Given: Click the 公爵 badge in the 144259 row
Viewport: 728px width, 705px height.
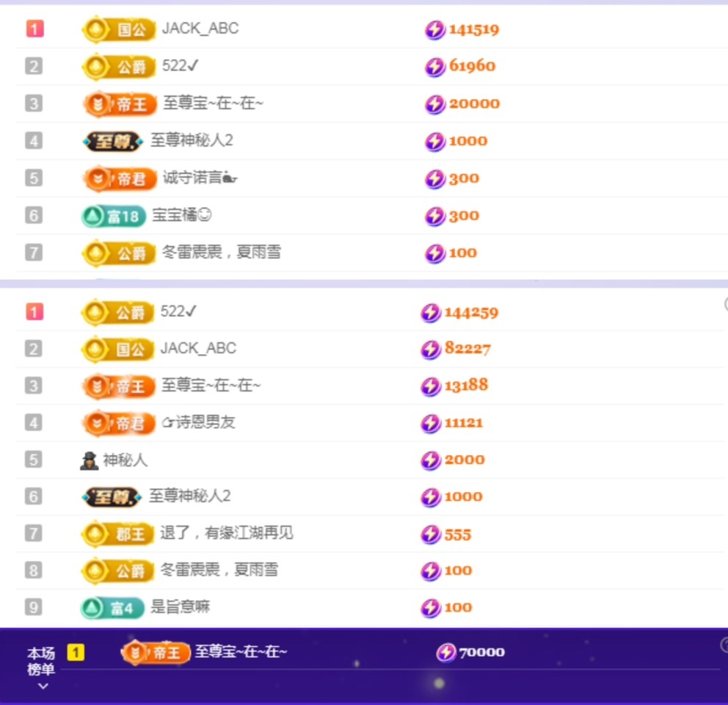Looking at the screenshot, I should [x=118, y=312].
